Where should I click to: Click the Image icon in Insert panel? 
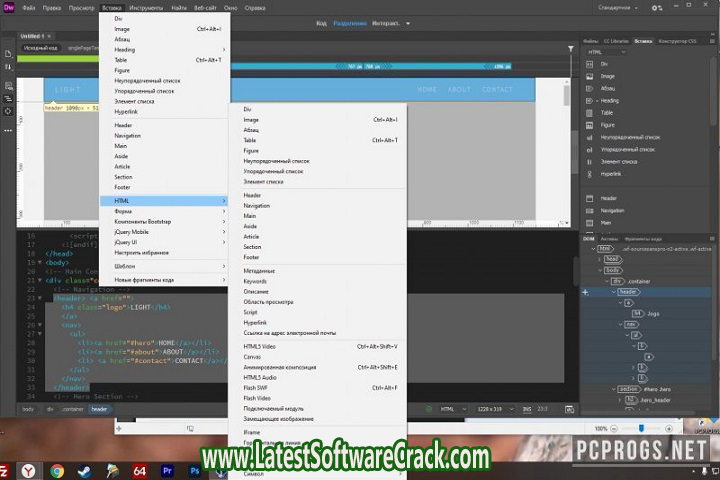tap(589, 75)
